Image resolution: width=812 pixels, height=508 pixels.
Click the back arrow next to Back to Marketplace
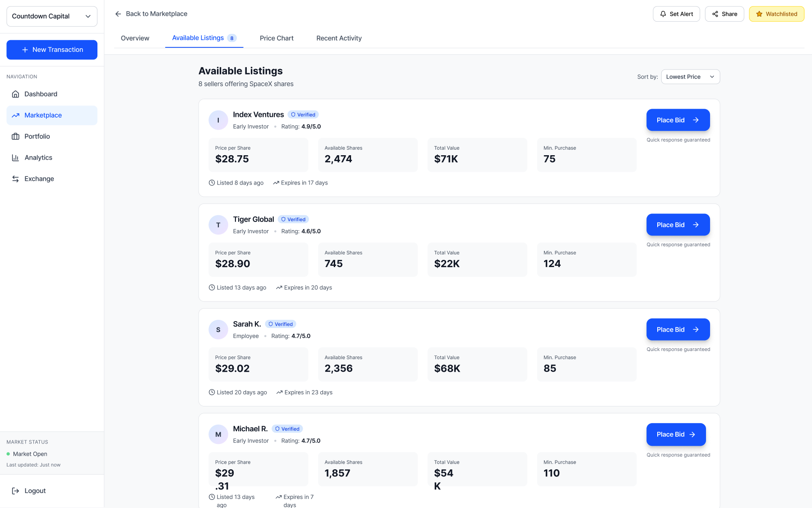(x=118, y=14)
